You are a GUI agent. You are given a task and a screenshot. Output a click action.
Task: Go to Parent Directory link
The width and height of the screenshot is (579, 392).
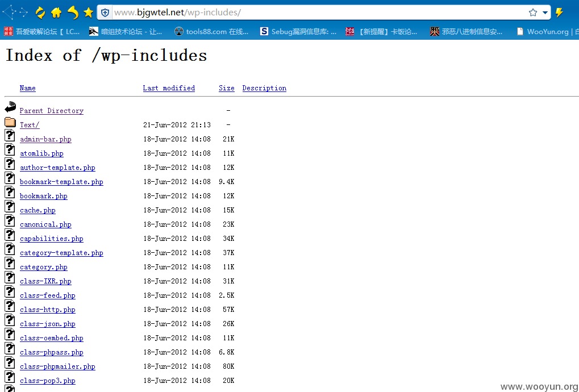(x=52, y=111)
